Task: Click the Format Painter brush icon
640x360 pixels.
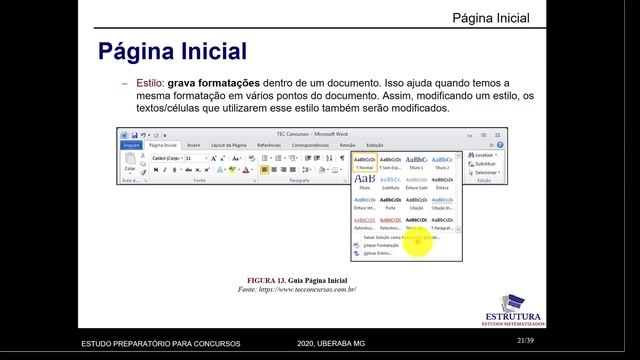Action: tap(143, 172)
